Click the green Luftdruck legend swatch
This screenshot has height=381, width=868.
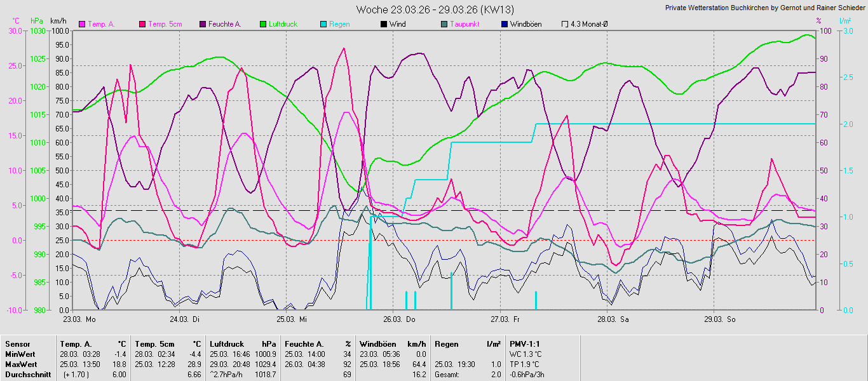point(262,24)
